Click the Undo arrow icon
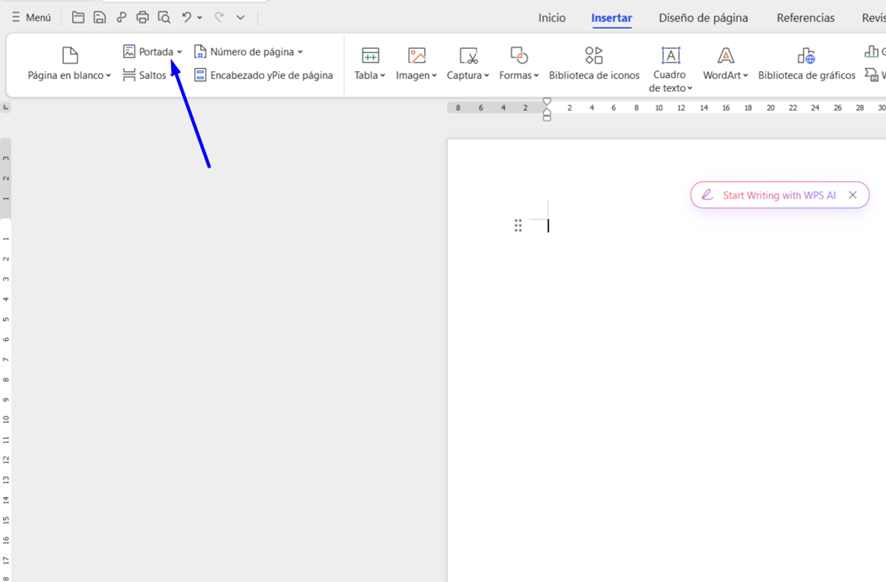This screenshot has height=582, width=886. pos(186,17)
